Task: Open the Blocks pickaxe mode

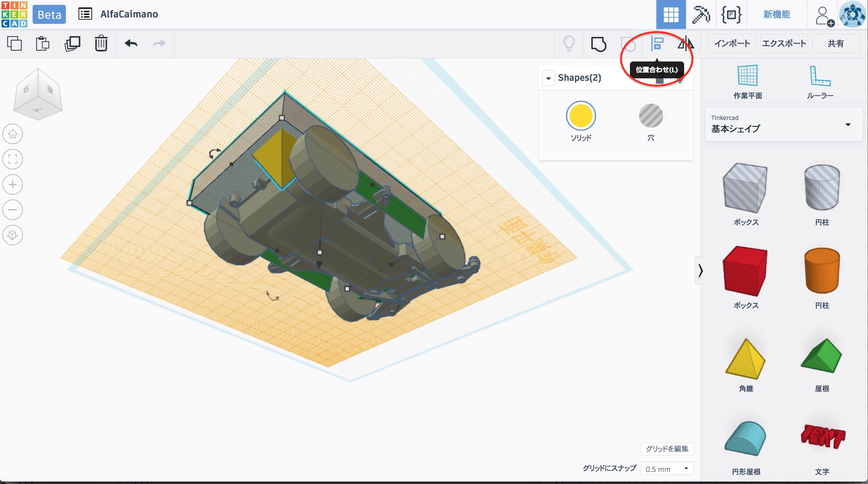Action: pos(700,14)
